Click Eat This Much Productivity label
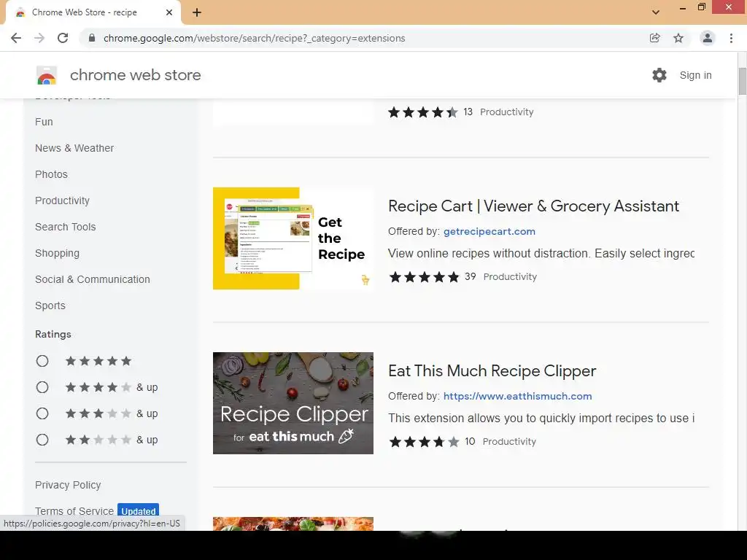 click(x=509, y=441)
